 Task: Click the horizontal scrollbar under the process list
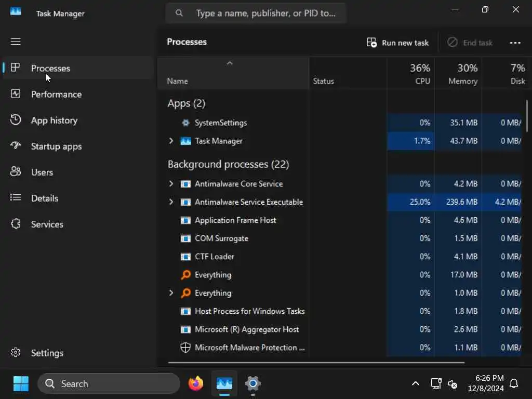tap(316, 363)
